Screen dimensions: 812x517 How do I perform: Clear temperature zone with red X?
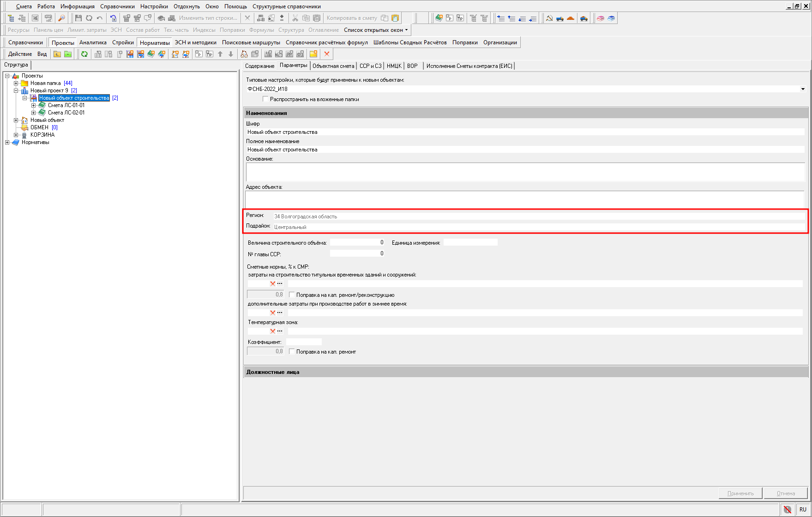[x=272, y=331]
